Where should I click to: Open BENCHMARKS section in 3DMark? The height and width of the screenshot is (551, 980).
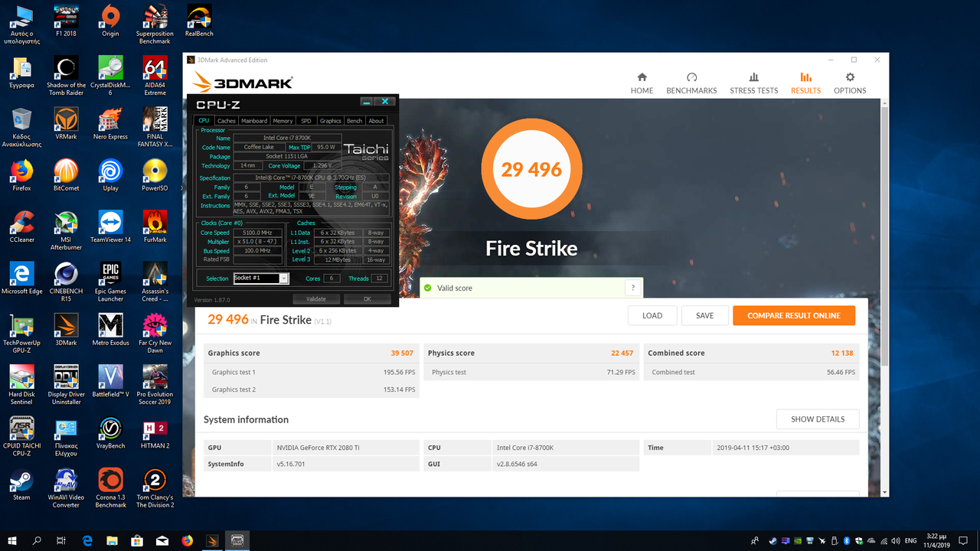691,83
